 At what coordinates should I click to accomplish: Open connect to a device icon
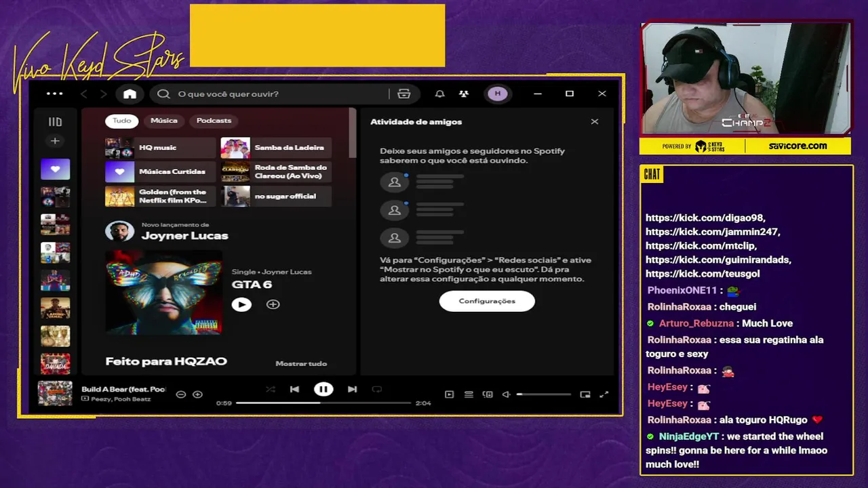pyautogui.click(x=488, y=394)
